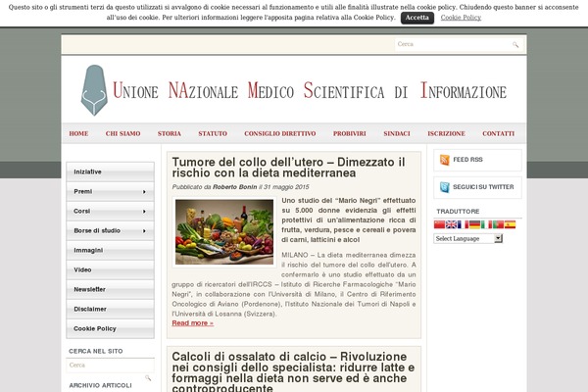Screen dimensions: 588x392
Task: Open Video in sidebar menu
Action: [110, 269]
